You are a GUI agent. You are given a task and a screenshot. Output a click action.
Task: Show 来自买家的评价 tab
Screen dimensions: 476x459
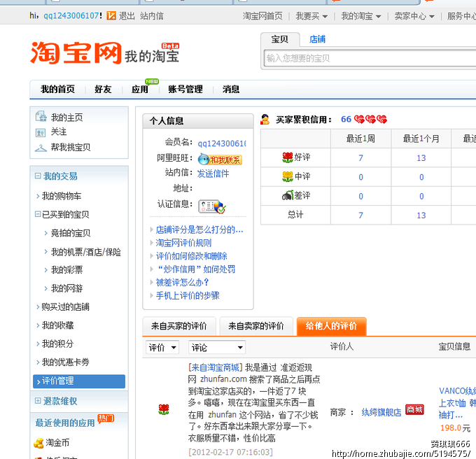pyautogui.click(x=179, y=326)
